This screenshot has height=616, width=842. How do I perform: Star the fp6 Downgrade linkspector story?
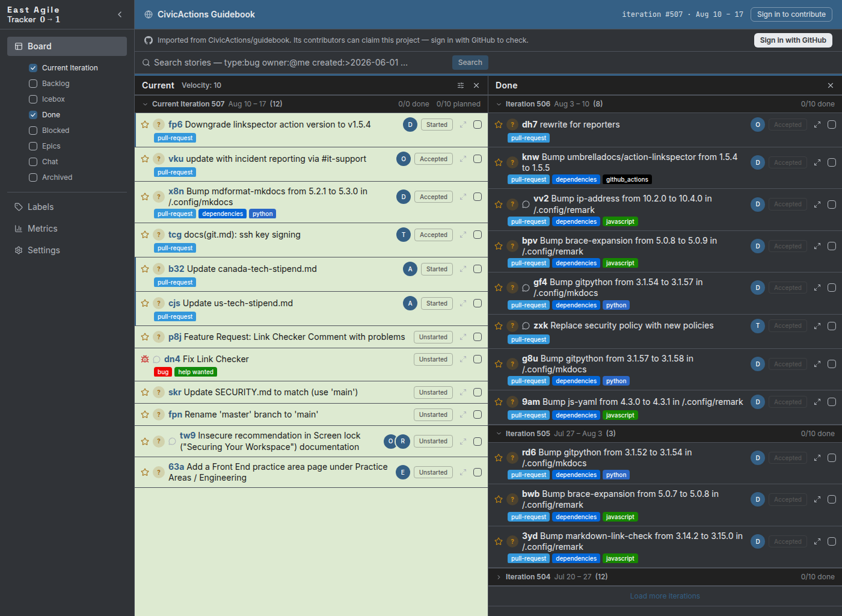pos(145,125)
